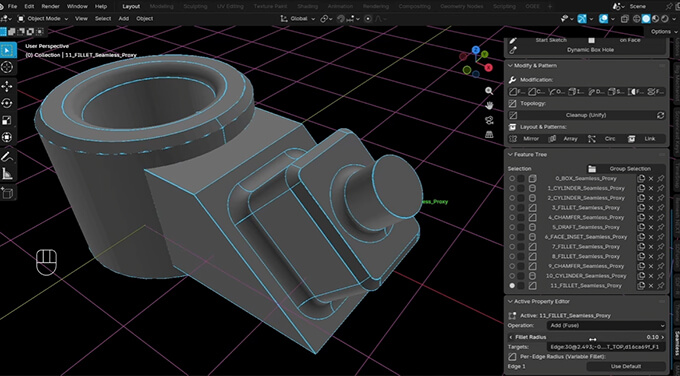Viewport: 680px width, 376px height.
Task: Delete the 11_FILLET_Seamless_Proxy feature
Action: tap(651, 286)
